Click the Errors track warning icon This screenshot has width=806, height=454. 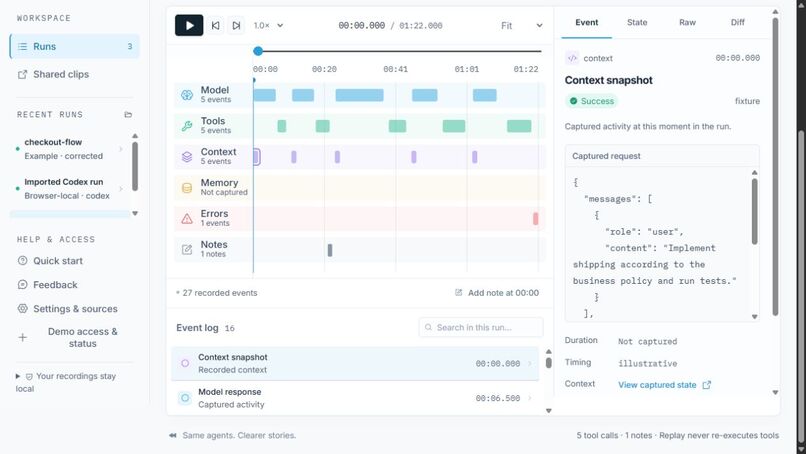coord(187,219)
